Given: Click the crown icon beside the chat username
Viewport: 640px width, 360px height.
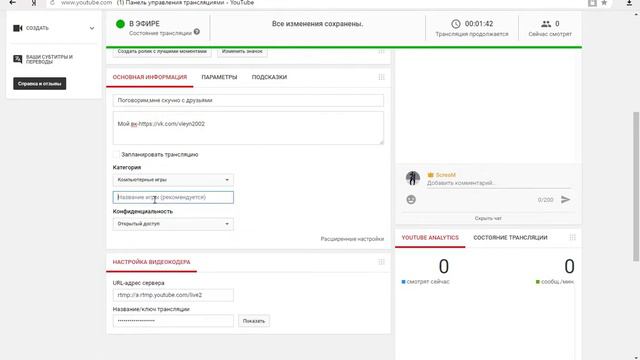Looking at the screenshot, I should (x=430, y=175).
